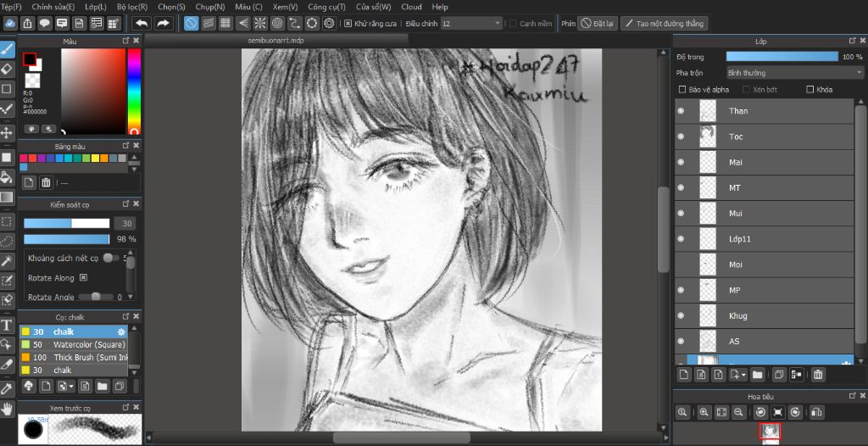The height and width of the screenshot is (446, 868).
Task: Enable Bảo vệ alpha checkbox
Action: click(682, 89)
